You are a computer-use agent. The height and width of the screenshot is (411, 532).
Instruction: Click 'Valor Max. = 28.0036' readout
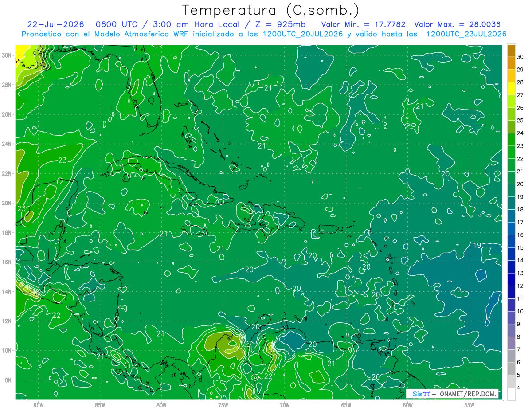coord(458,24)
